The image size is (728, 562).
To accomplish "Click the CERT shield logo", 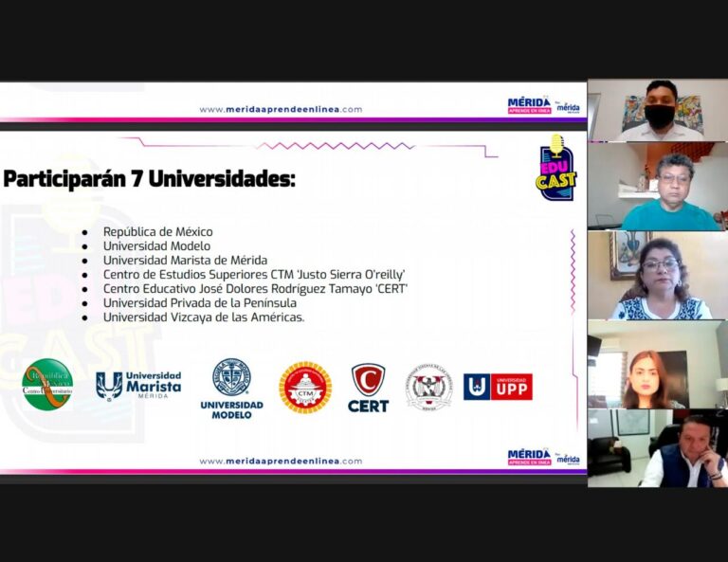I will [368, 388].
